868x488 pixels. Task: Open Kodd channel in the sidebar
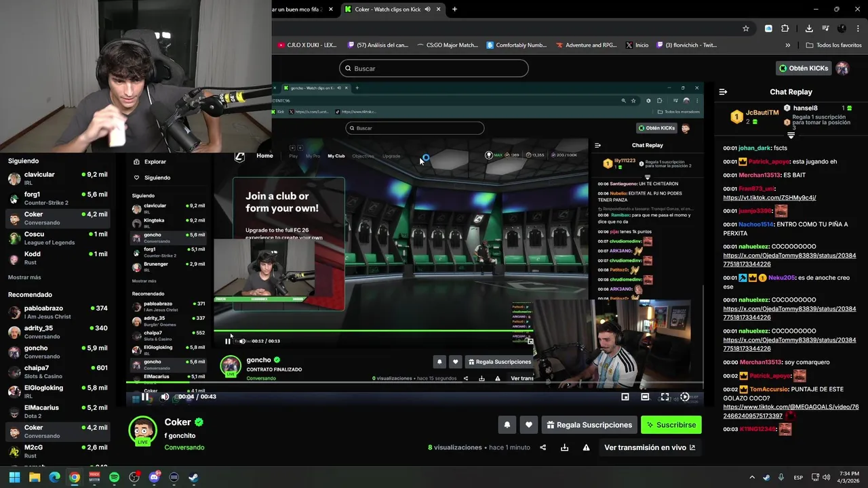pyautogui.click(x=58, y=258)
